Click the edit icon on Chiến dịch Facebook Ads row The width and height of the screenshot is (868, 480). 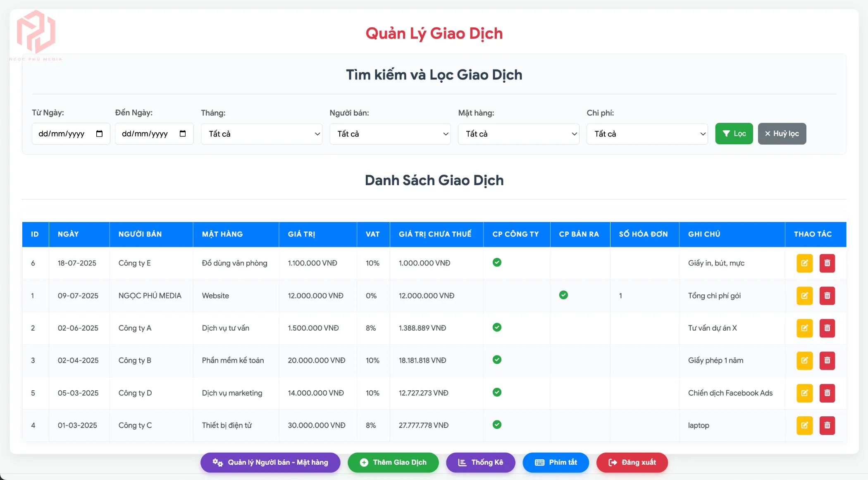[804, 393]
